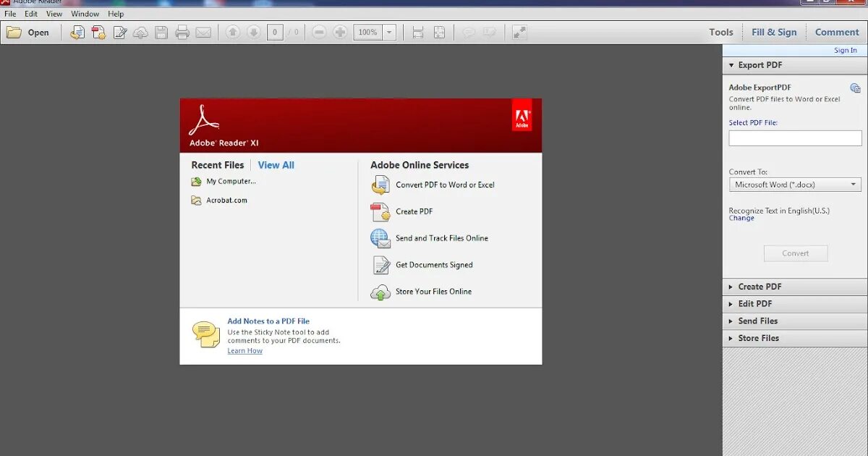The height and width of the screenshot is (456, 868).
Task: Click the Select PDF File link
Action: click(753, 123)
